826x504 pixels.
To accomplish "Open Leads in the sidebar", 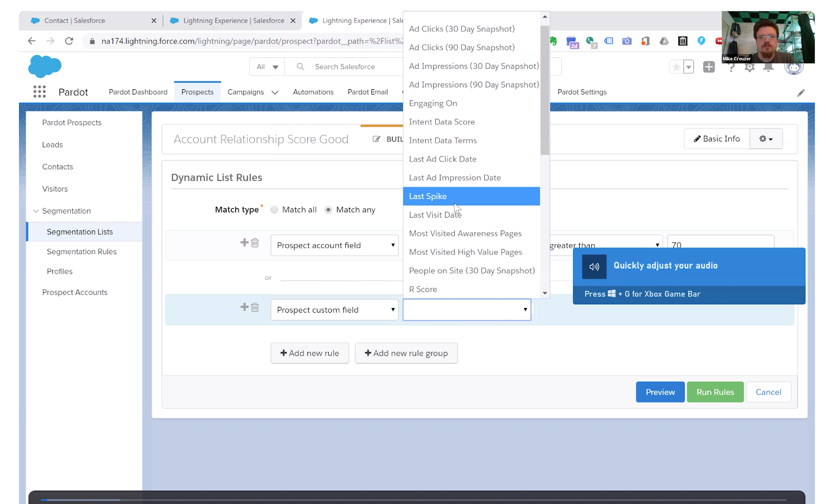I will [52, 144].
